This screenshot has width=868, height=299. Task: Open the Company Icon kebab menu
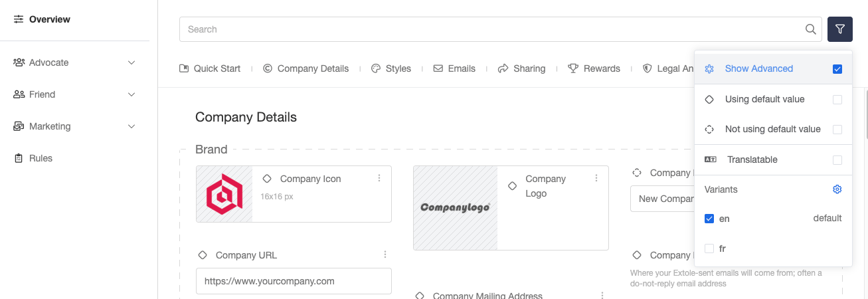[379, 178]
